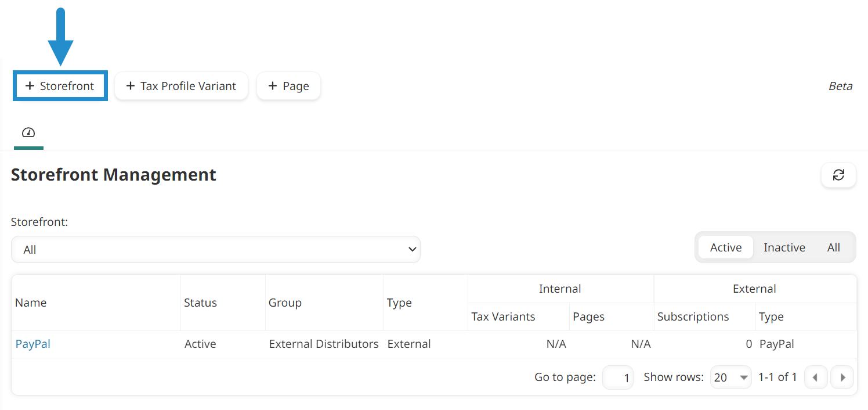The width and height of the screenshot is (868, 410).
Task: Filter by Active storefronts
Action: click(725, 247)
